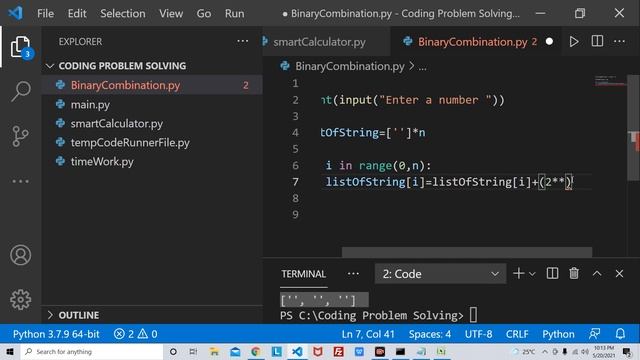Viewport: 640px width, 360px height.
Task: Show additional activity bar views ellipsis
Action: pyautogui.click(x=20, y=181)
